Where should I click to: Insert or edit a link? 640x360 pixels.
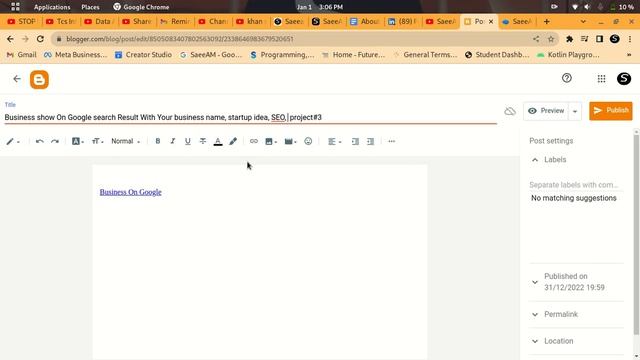coord(253,141)
